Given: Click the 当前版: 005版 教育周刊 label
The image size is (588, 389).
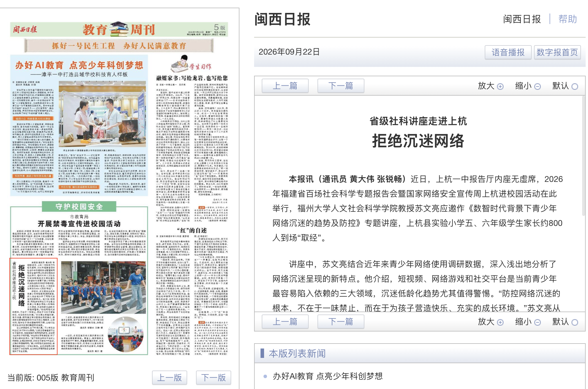Looking at the screenshot, I should coord(51,378).
